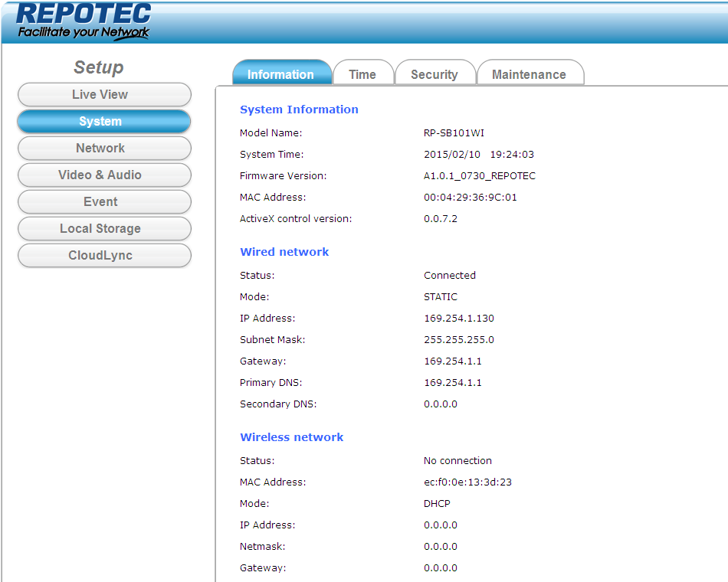Click the wireless MAC address ec:f0:0e:13:3d:23

coord(467,482)
